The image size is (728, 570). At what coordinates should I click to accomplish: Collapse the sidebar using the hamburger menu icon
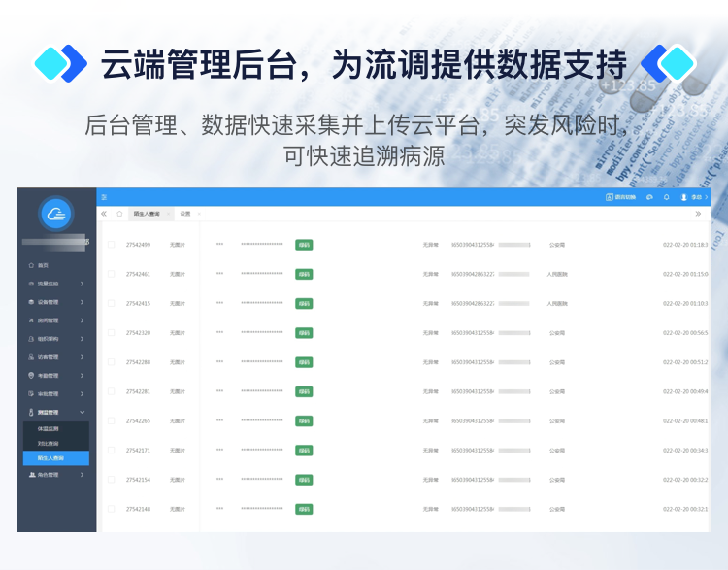point(104,197)
